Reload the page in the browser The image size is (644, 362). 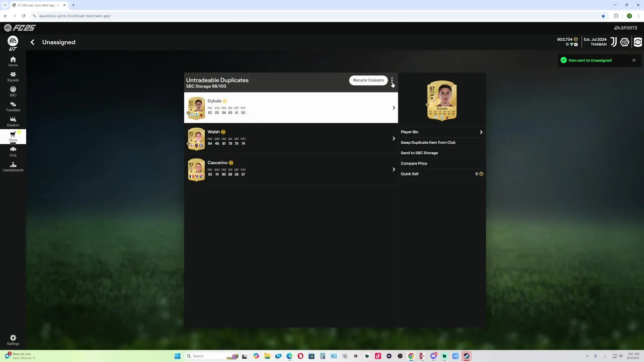tap(23, 16)
